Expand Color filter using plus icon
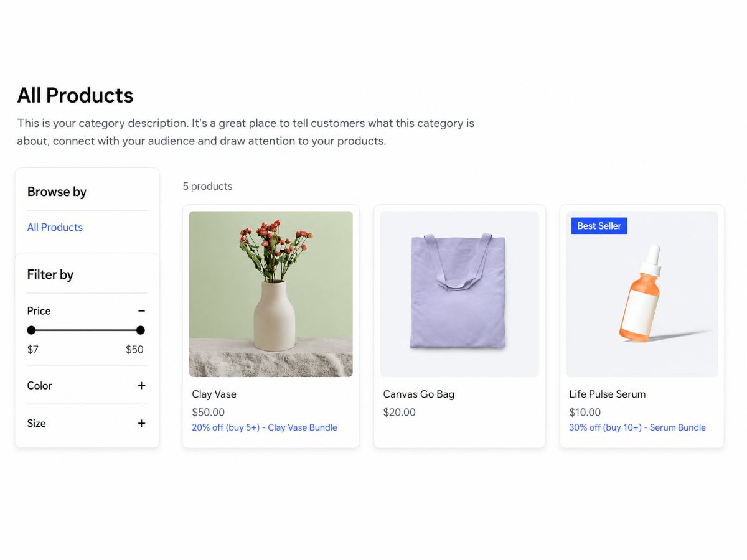Viewport: 747px width, 560px height. tap(141, 386)
